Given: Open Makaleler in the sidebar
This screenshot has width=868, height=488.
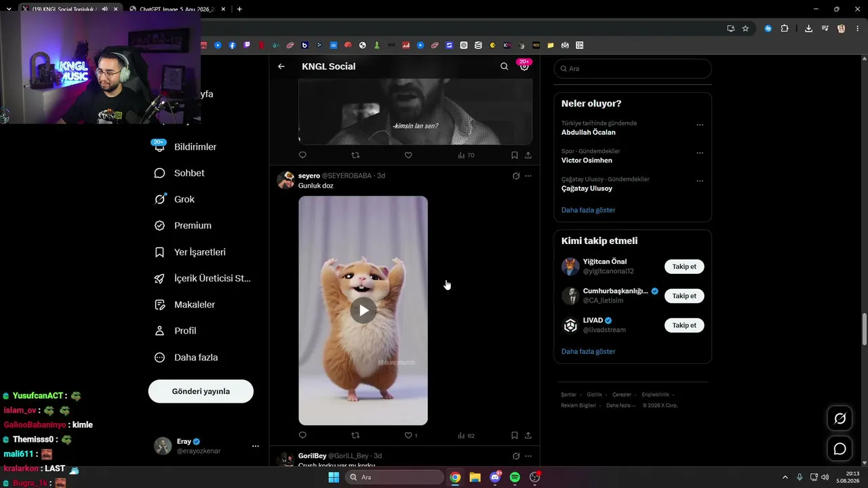Looking at the screenshot, I should click(x=185, y=305).
